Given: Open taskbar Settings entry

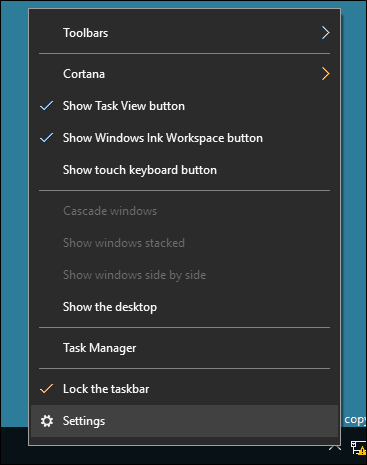Looking at the screenshot, I should pos(184,421).
